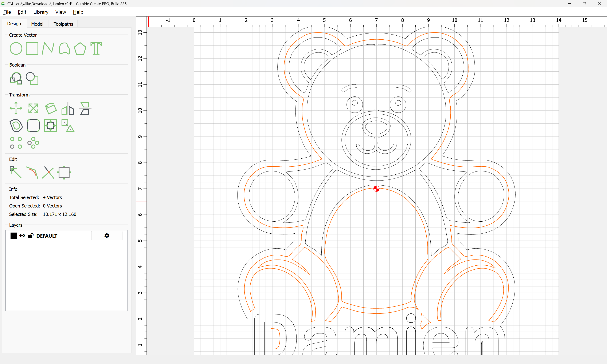This screenshot has width=607, height=364.
Task: Toggle the DEFAULT layer lock
Action: [30, 236]
